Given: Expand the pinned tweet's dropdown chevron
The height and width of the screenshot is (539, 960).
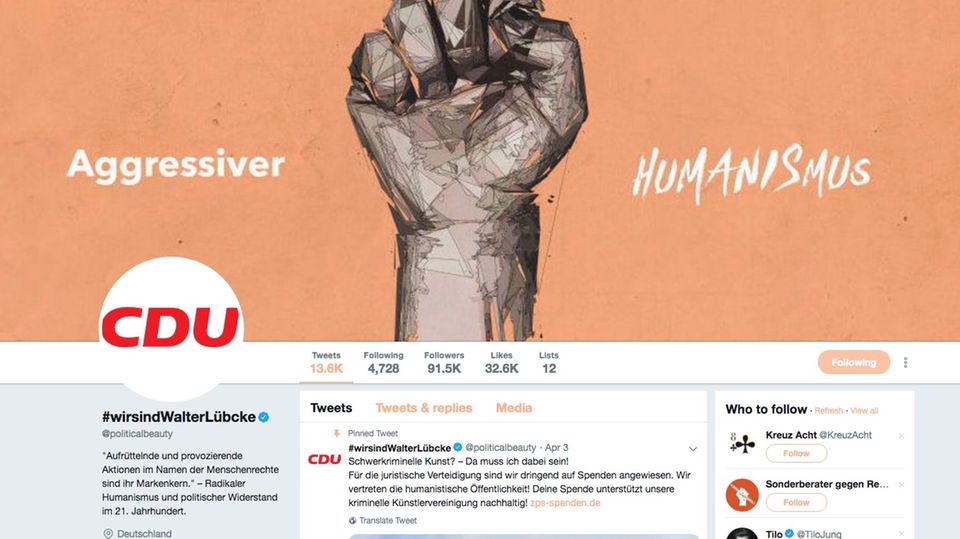Looking at the screenshot, I should (693, 449).
